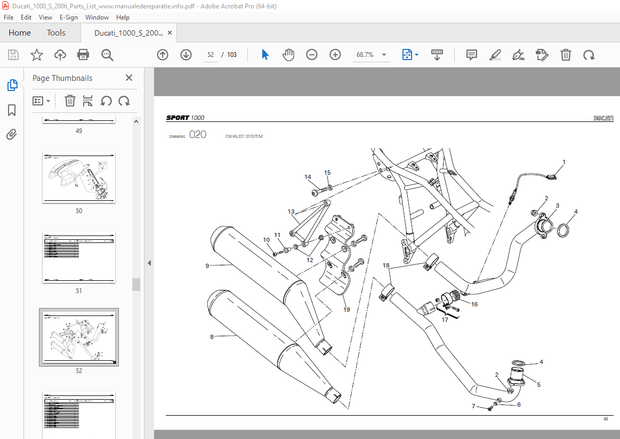
Task: Print the document using printer icon
Action: click(x=83, y=55)
